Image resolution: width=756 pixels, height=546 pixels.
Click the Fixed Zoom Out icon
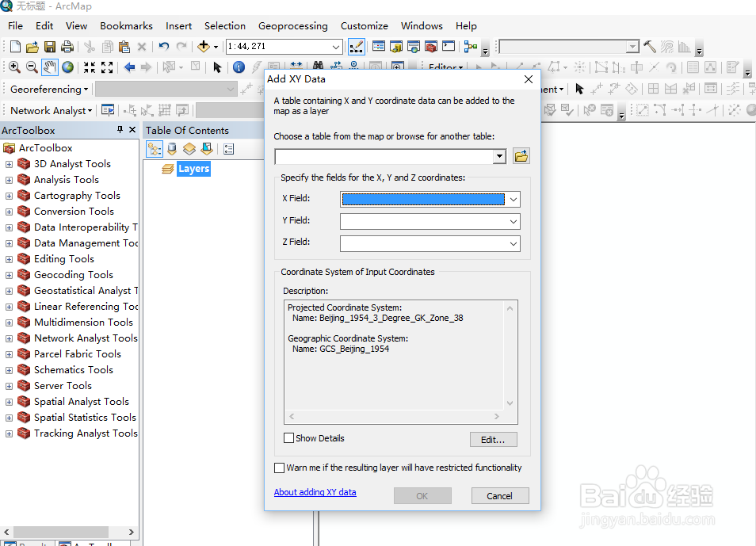click(107, 67)
